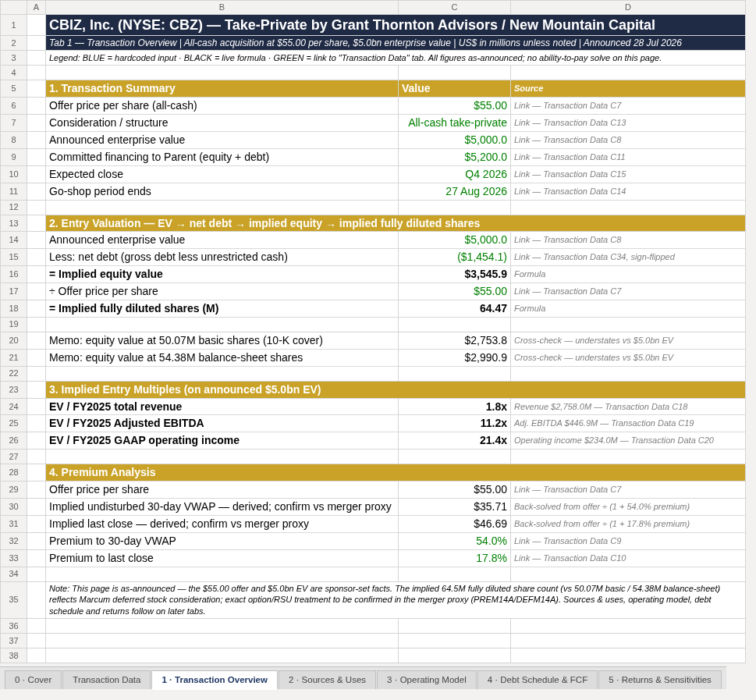
Task: Go to 5 · Returns & Sensitivities tab
Action: (659, 680)
